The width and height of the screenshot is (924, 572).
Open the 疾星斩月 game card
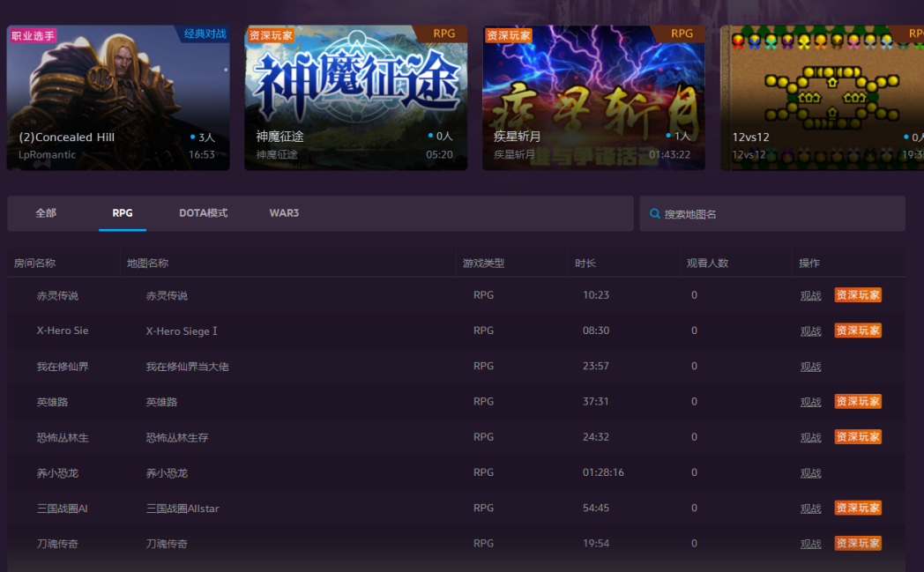pyautogui.click(x=594, y=98)
